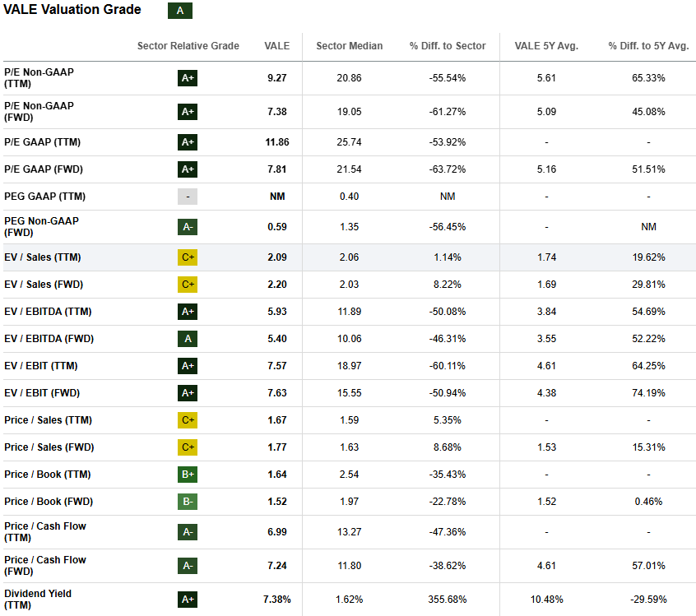Open the P/E GAAP (FWD) metric label

click(44, 169)
